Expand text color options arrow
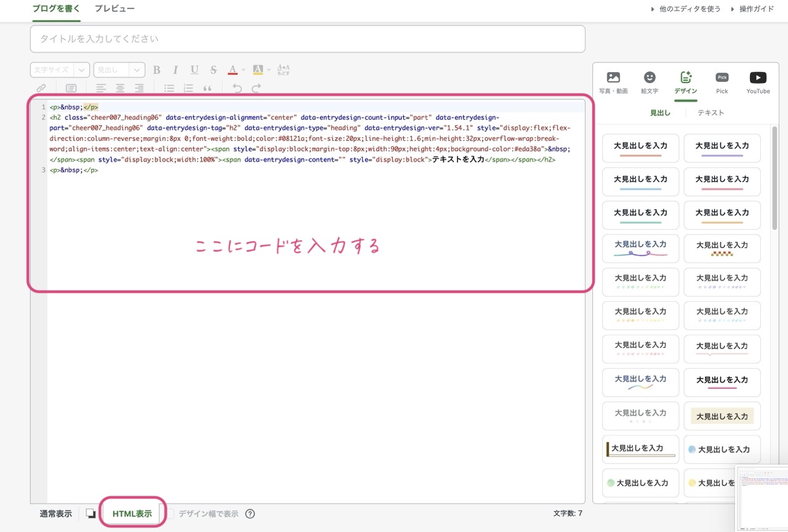The image size is (788, 532). click(x=243, y=70)
